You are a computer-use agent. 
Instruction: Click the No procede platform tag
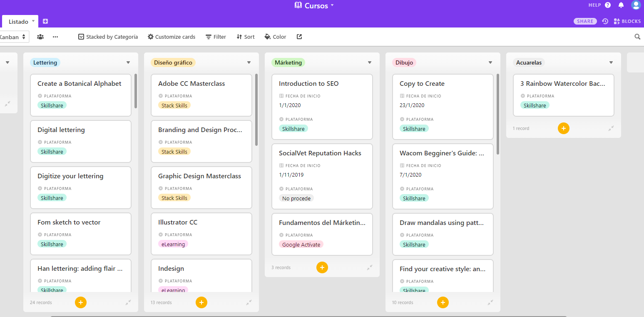point(296,198)
